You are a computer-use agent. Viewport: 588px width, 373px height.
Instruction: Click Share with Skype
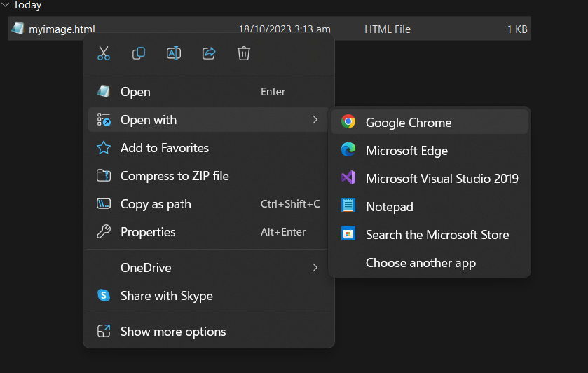(166, 296)
